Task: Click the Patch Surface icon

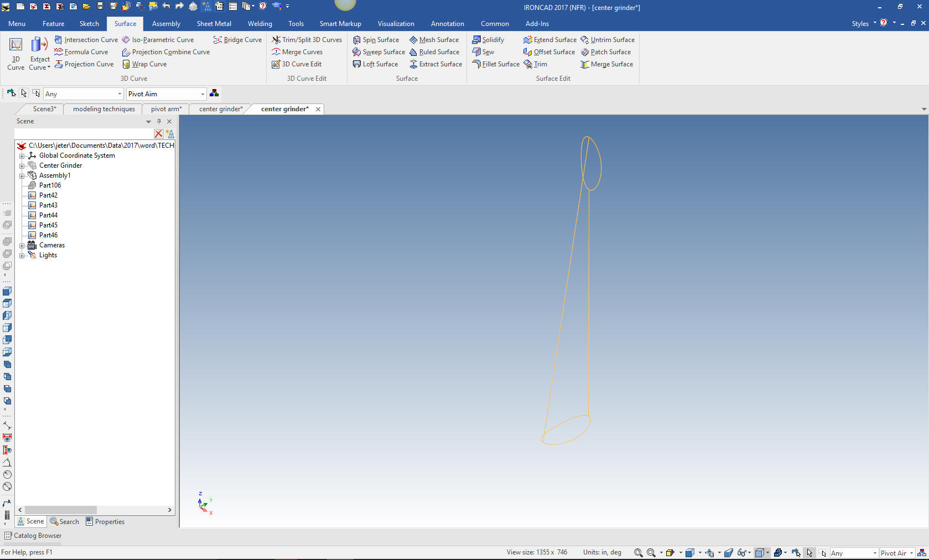Action: pos(585,52)
